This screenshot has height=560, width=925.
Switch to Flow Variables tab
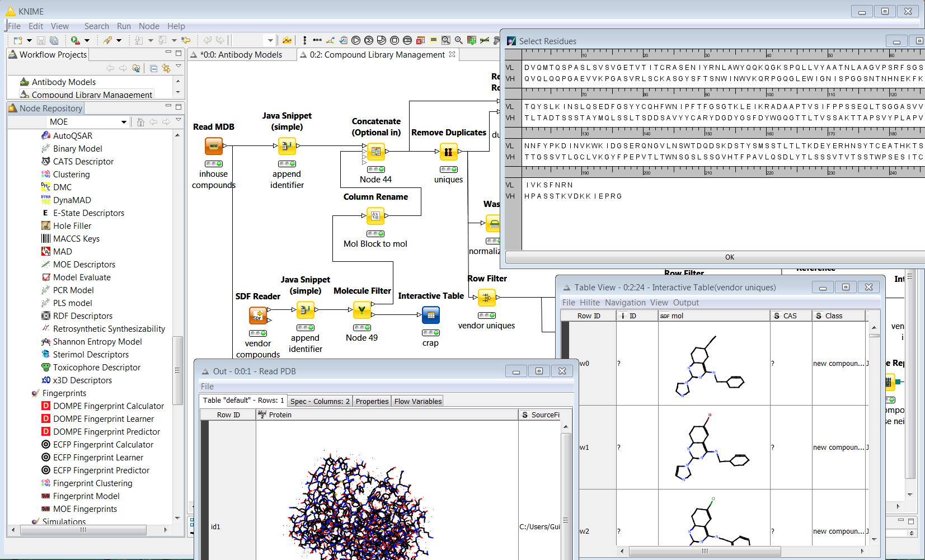click(x=418, y=401)
